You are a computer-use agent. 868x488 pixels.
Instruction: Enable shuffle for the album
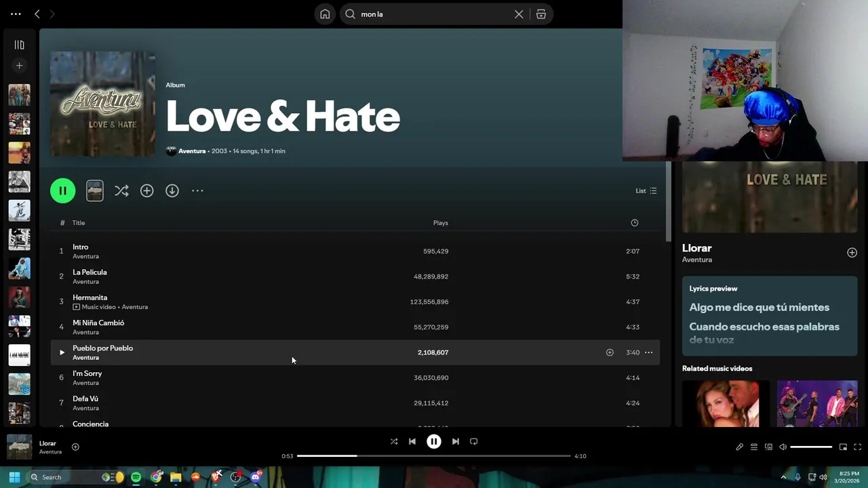pos(121,191)
